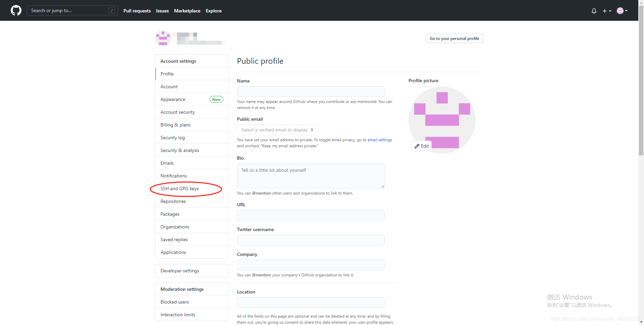Open Blocked users settings
644x325 pixels.
pos(192,302)
